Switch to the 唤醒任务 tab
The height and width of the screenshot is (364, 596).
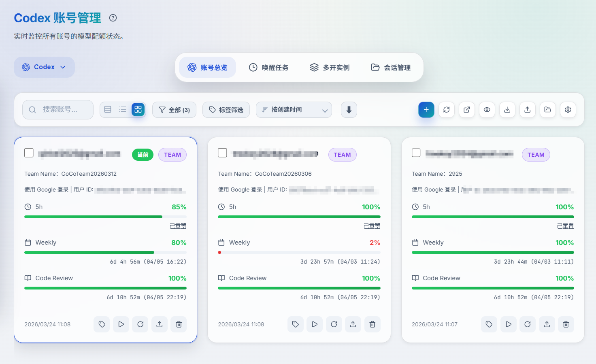click(269, 68)
